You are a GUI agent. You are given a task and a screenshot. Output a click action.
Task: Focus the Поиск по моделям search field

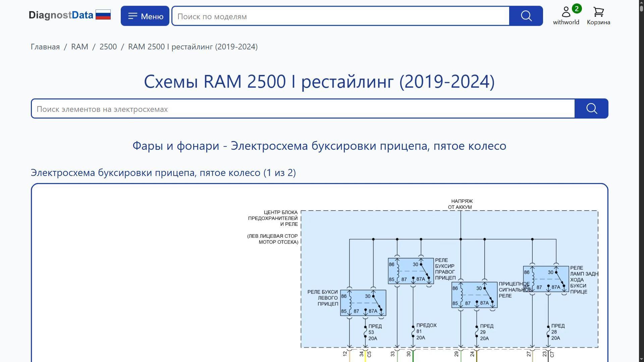pos(341,16)
